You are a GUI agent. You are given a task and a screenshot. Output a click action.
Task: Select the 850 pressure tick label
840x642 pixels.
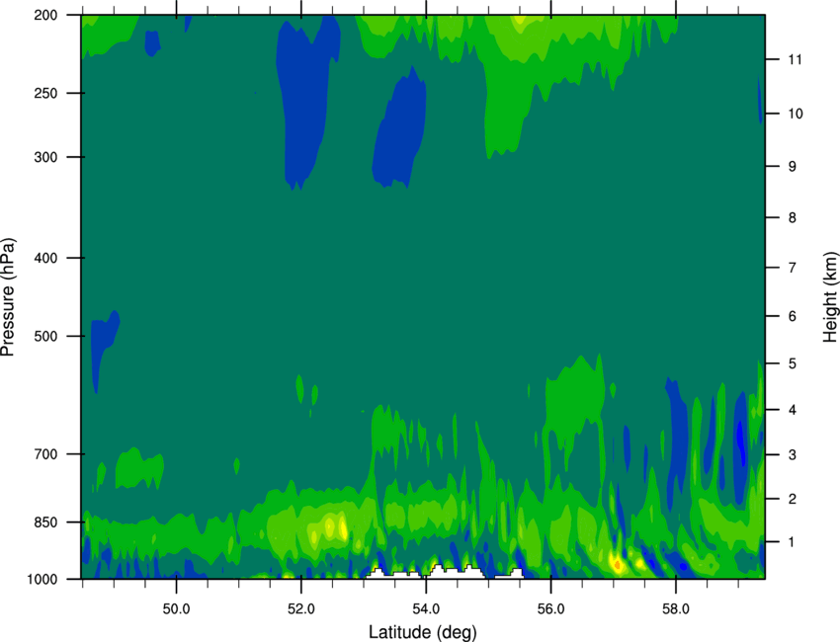point(45,522)
